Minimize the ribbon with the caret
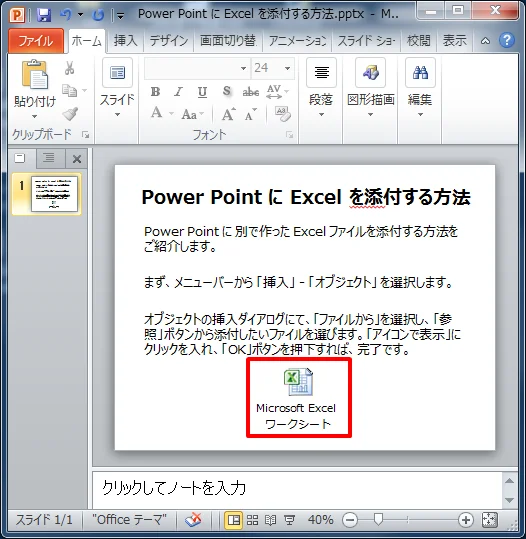This screenshot has height=539, width=526. [485, 41]
